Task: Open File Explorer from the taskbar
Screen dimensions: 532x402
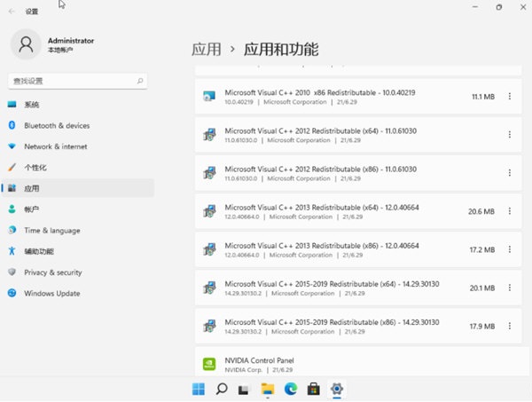Action: pos(268,389)
